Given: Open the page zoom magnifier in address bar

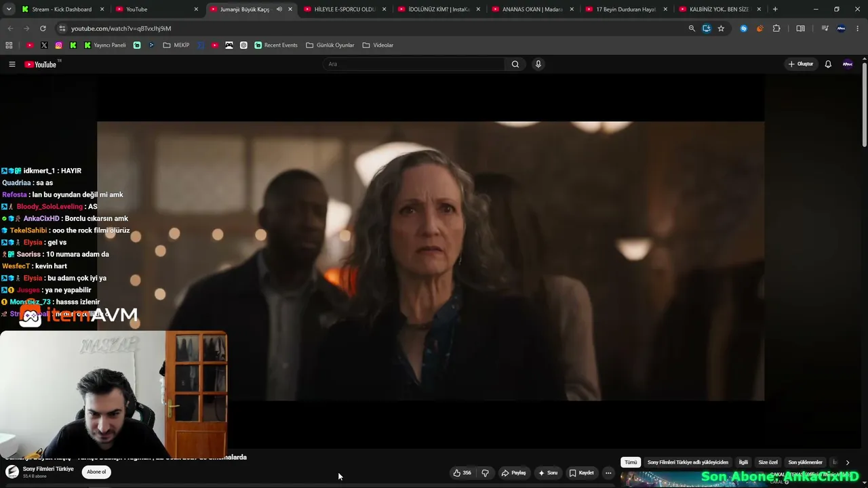Looking at the screenshot, I should (x=692, y=28).
